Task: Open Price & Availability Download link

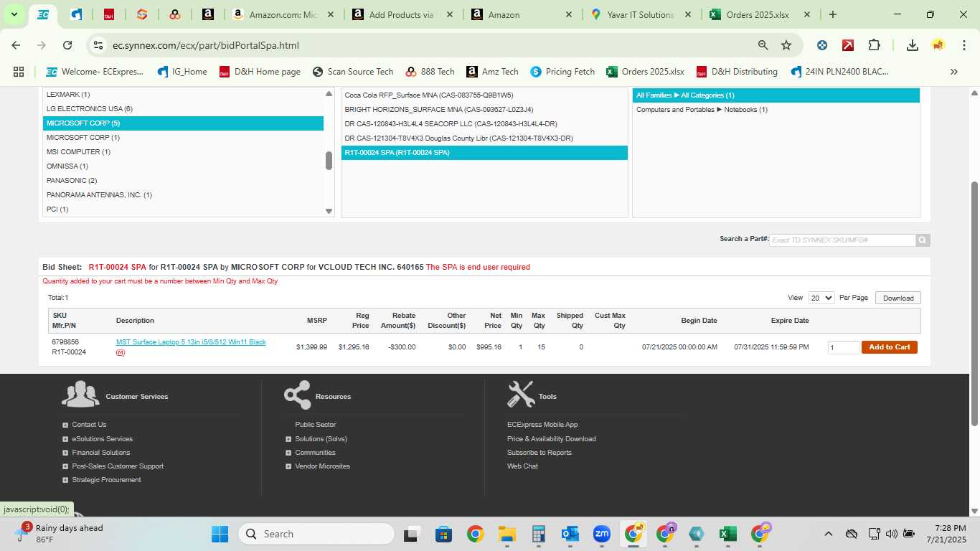Action: 551,439
